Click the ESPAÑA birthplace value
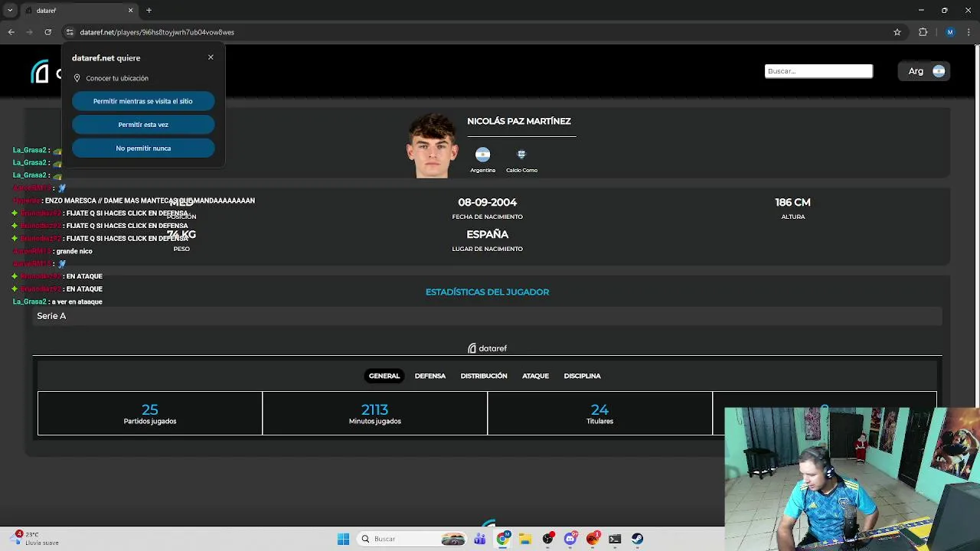This screenshot has width=980, height=551. point(488,234)
